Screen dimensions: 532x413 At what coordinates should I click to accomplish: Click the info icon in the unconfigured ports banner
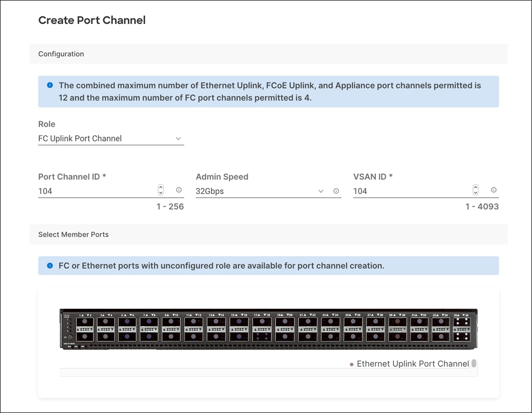(50, 266)
